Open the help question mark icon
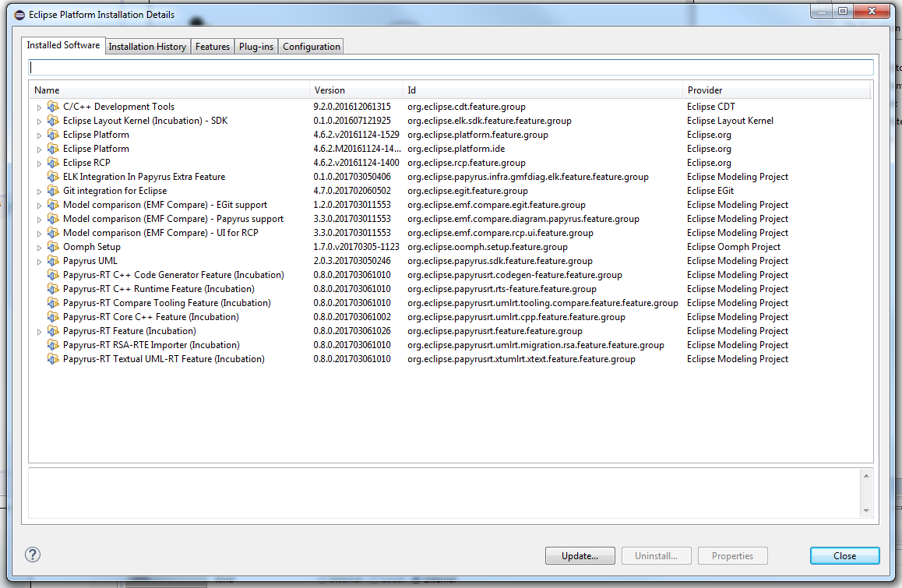 33,555
